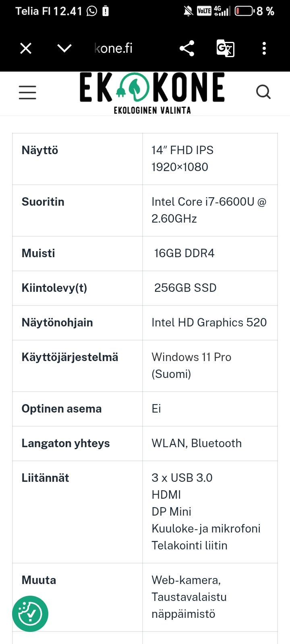Image resolution: width=290 pixels, height=644 pixels.
Task: Expand the browser dropdown chevron
Action: pos(64,49)
